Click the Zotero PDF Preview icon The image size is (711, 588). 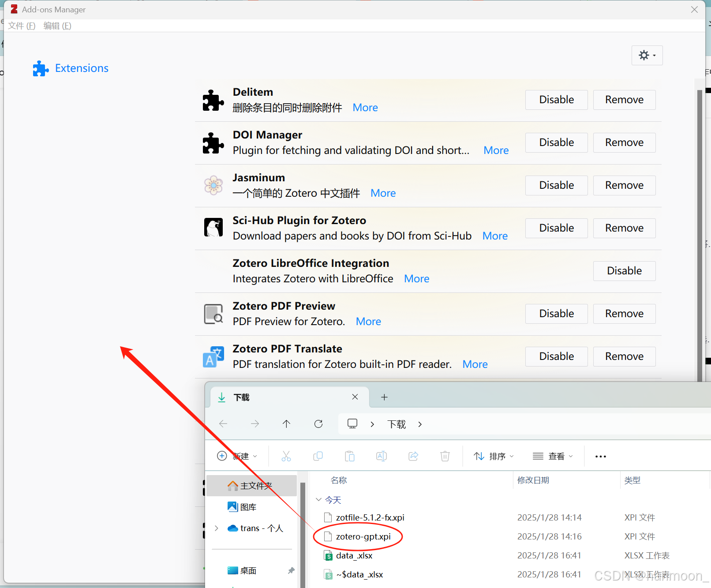(x=213, y=314)
